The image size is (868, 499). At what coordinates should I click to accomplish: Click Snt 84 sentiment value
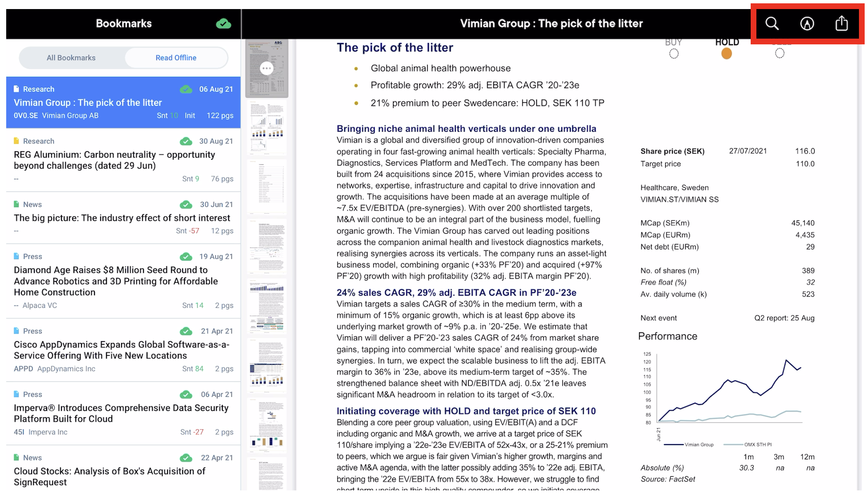[193, 369]
